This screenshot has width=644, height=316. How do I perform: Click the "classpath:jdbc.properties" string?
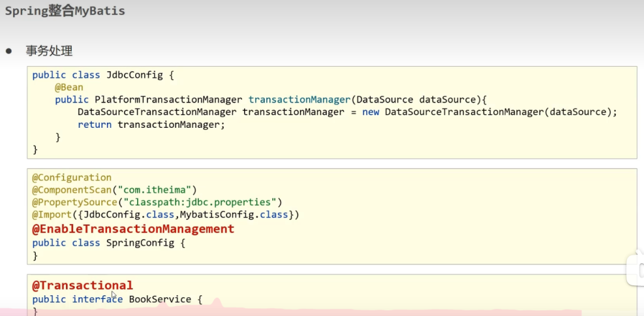point(200,202)
